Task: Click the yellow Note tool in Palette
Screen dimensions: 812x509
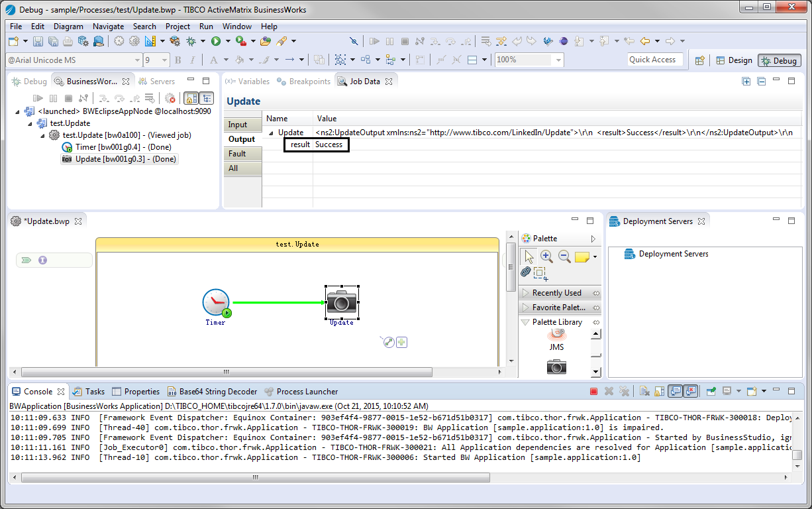Action: click(582, 257)
